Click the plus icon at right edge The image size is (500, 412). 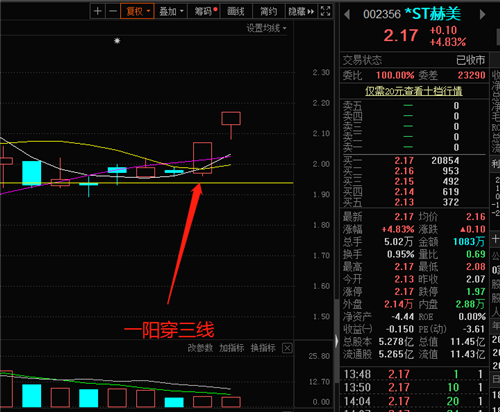pos(495,238)
